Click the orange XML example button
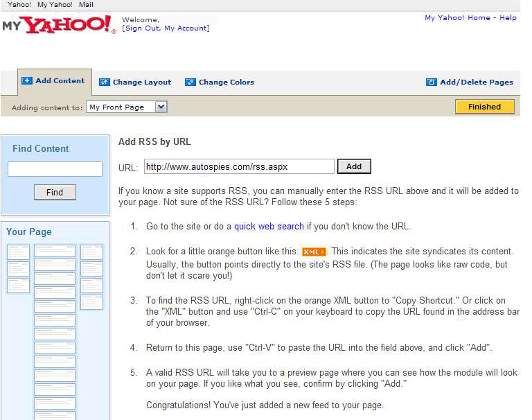The height and width of the screenshot is (420, 532). tap(314, 252)
